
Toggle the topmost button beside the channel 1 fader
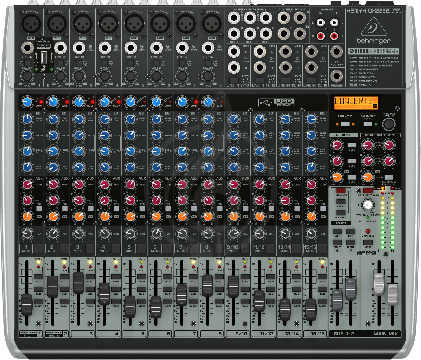point(39,276)
